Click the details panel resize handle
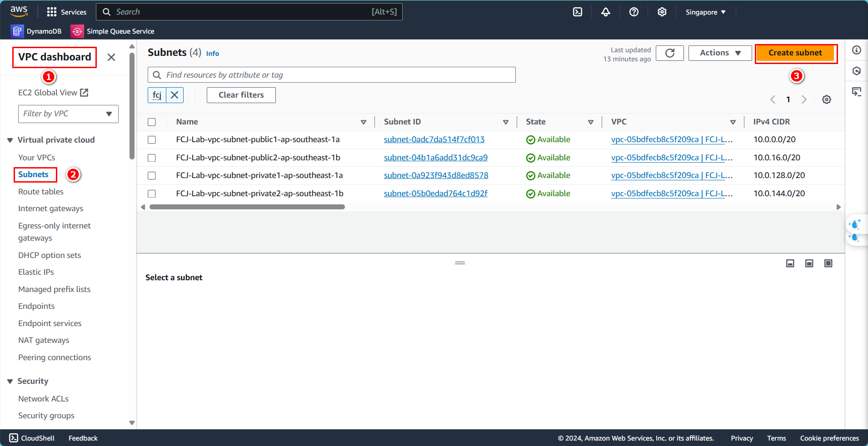868x446 pixels. click(x=460, y=263)
